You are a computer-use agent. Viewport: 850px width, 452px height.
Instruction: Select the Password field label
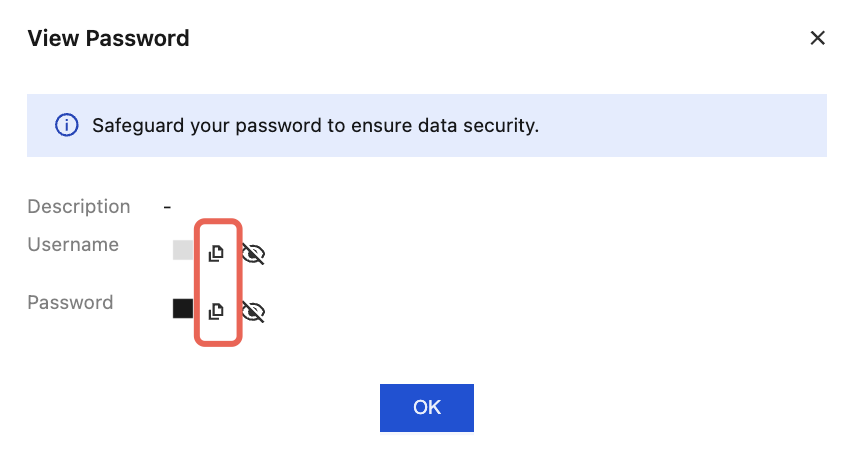(70, 303)
